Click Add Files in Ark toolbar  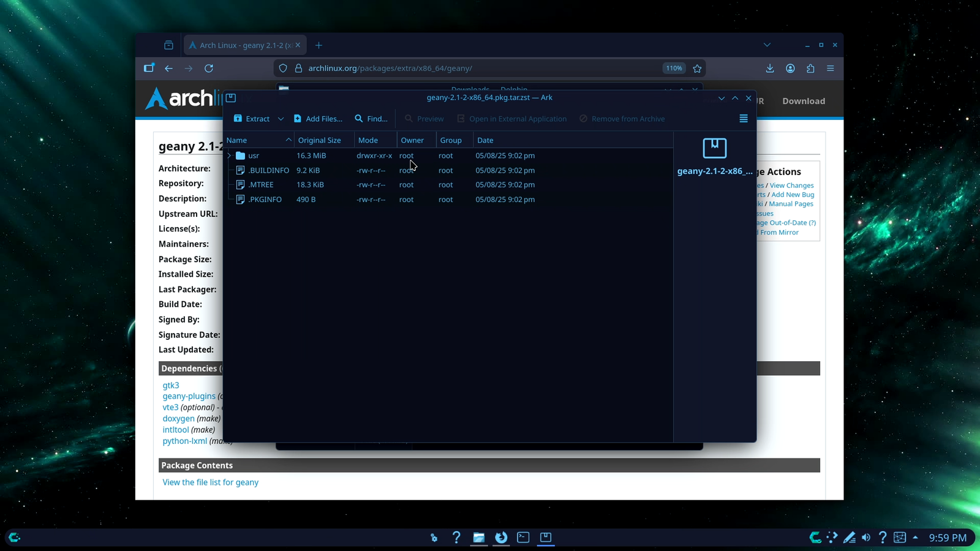click(318, 119)
